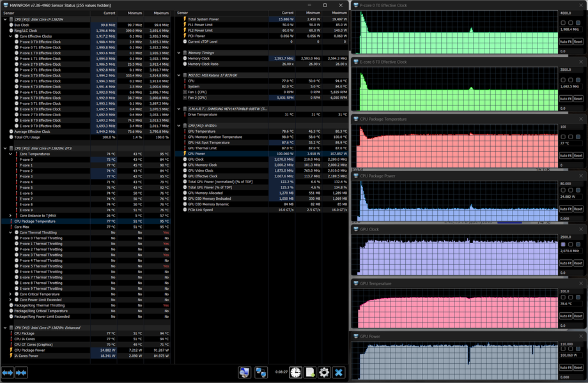Click the remote monitor computer icon
The width and height of the screenshot is (588, 383).
(245, 373)
